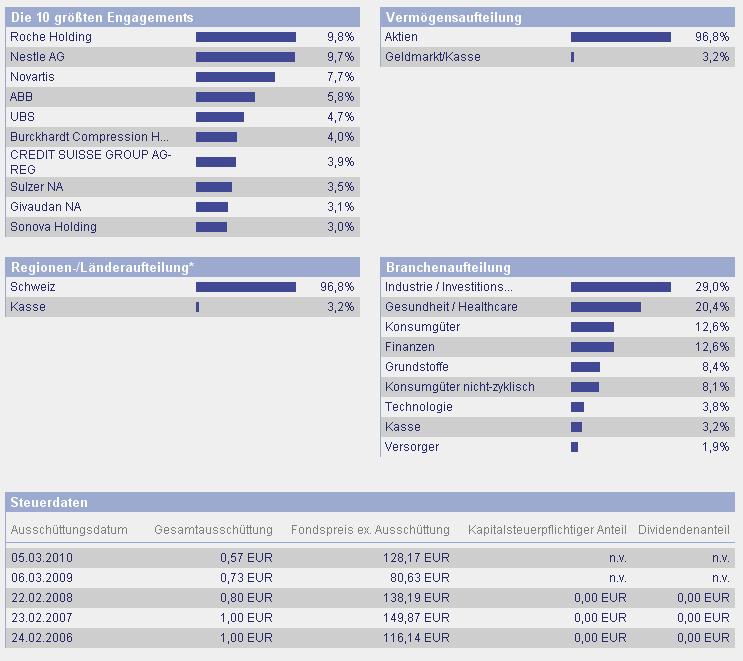Click the 0,80 EUR distribution amount

[x=246, y=598]
